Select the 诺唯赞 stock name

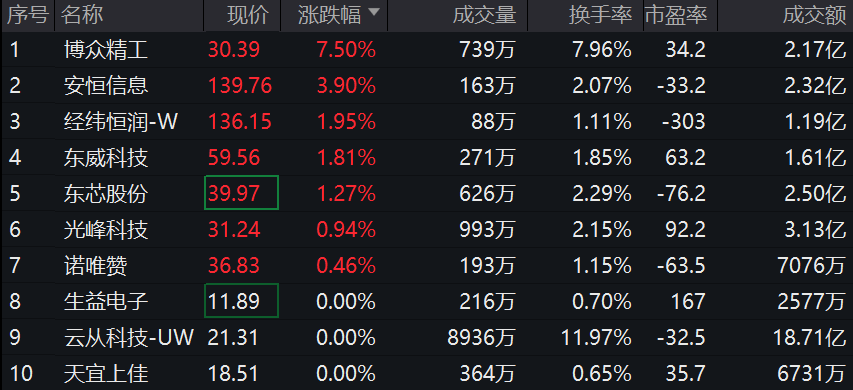(95, 265)
